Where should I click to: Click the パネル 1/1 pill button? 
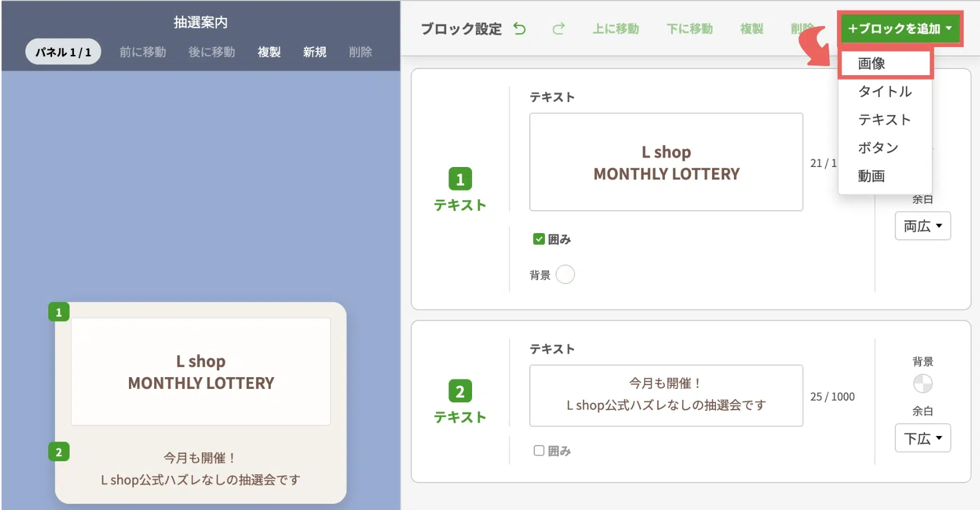tap(63, 52)
